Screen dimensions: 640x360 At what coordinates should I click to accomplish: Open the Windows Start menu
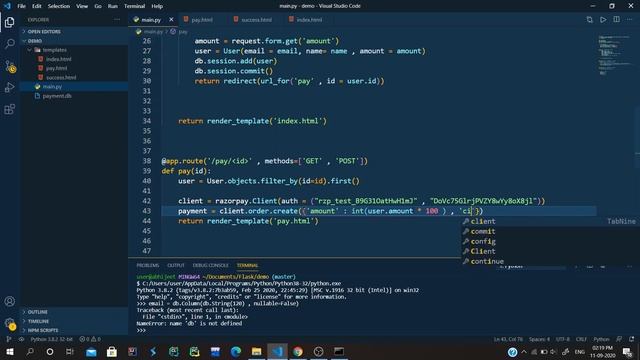pyautogui.click(x=9, y=351)
